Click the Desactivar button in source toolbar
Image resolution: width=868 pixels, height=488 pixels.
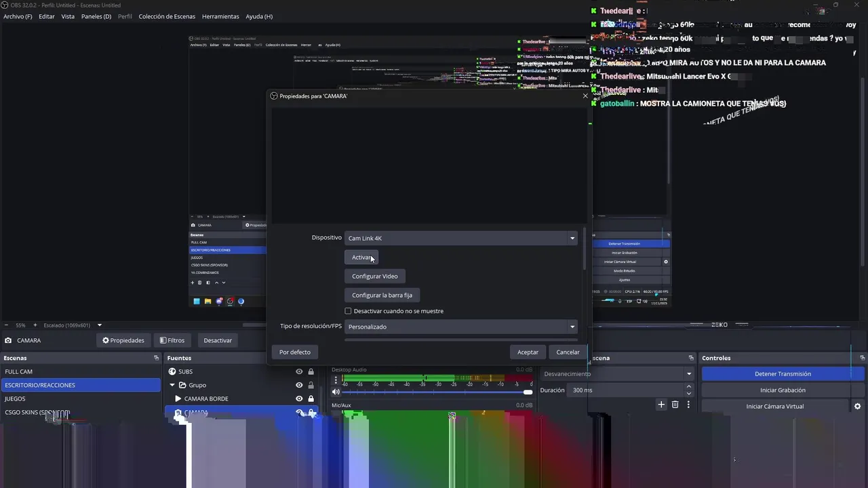(218, 340)
